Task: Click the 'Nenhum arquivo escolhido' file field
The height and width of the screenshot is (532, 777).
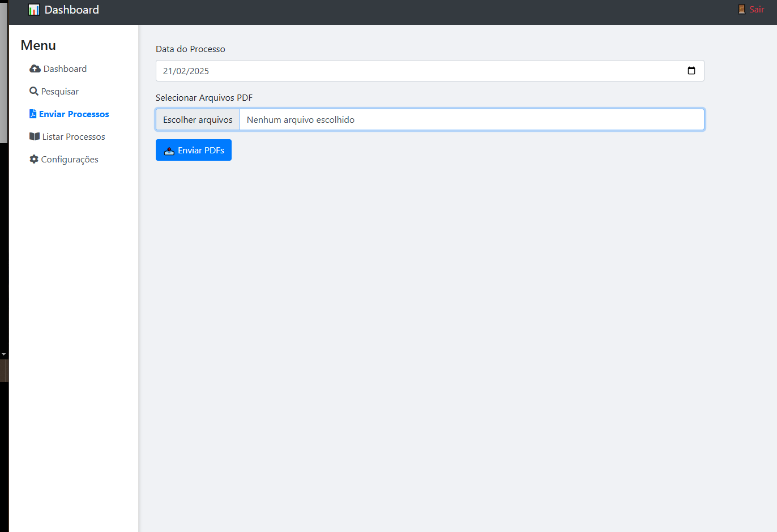Action: tap(470, 119)
